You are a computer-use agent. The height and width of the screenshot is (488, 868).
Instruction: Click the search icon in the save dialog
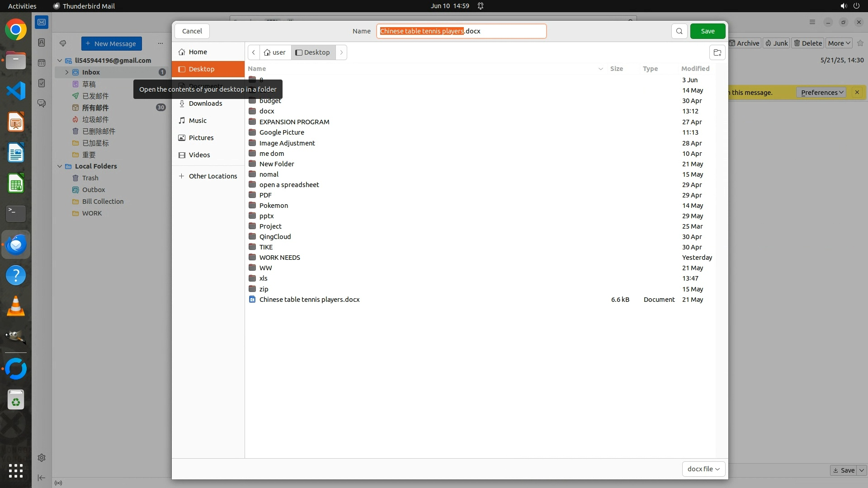click(x=679, y=31)
